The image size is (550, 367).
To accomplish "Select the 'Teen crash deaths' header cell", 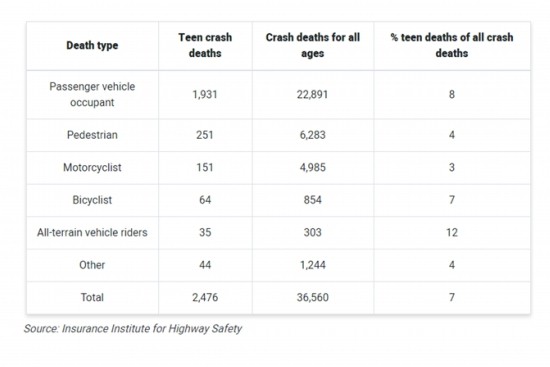I will click(205, 45).
